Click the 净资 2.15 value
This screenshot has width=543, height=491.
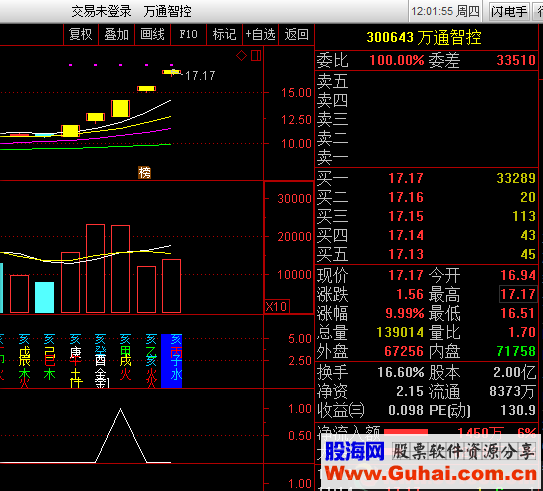[x=410, y=392]
